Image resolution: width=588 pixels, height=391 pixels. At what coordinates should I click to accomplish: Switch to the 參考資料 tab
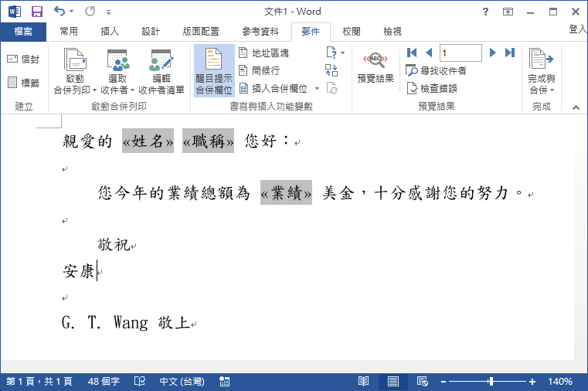coord(260,32)
